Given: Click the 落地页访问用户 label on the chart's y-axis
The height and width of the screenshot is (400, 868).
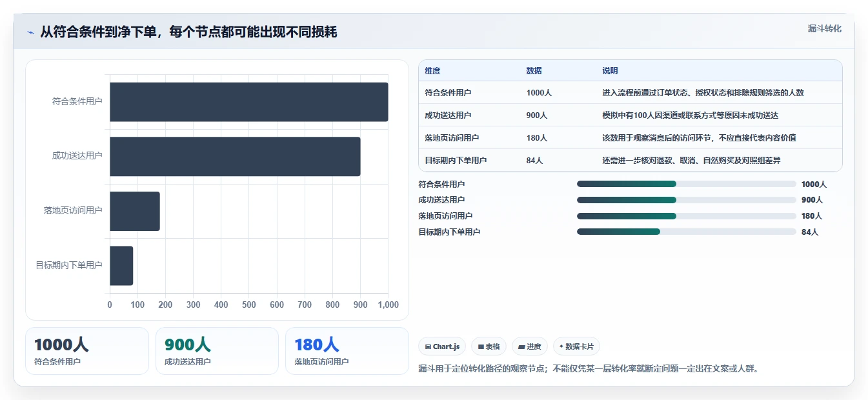Looking at the screenshot, I should (73, 211).
